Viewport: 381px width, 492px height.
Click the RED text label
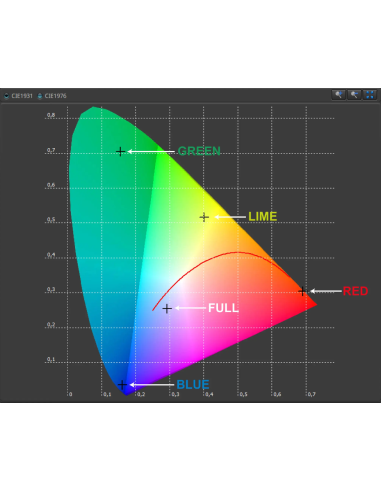[x=355, y=291]
